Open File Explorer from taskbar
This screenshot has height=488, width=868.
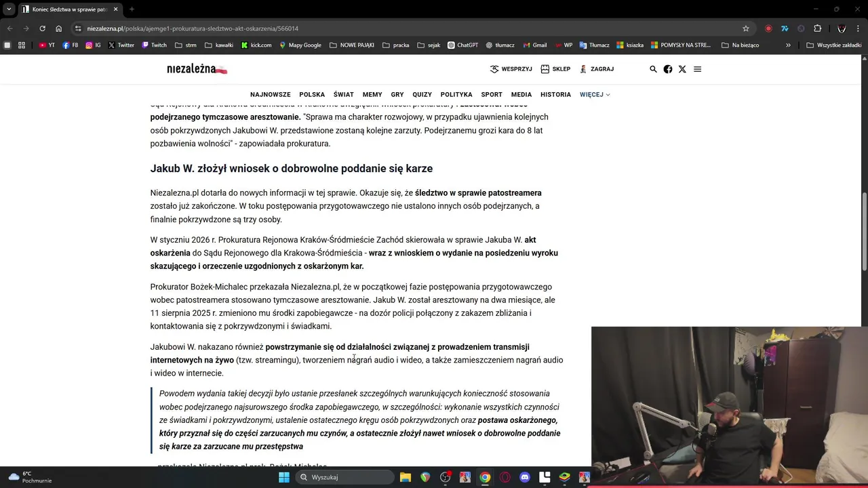coord(406,477)
